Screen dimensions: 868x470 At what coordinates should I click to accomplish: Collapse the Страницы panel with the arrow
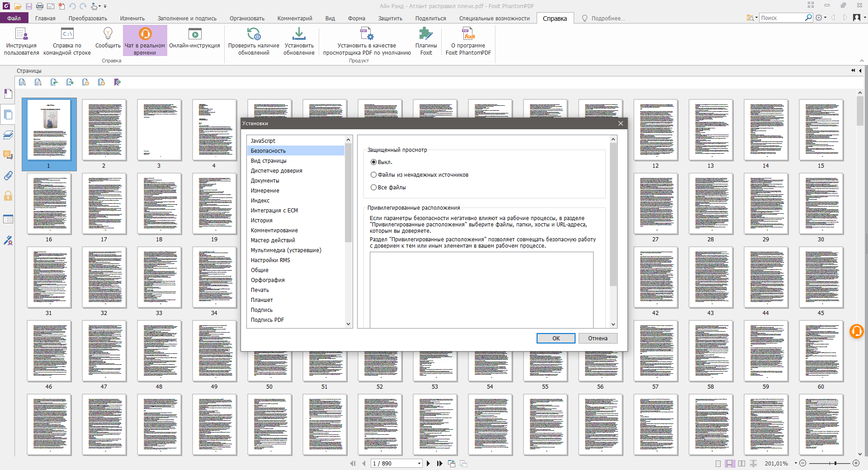point(860,70)
